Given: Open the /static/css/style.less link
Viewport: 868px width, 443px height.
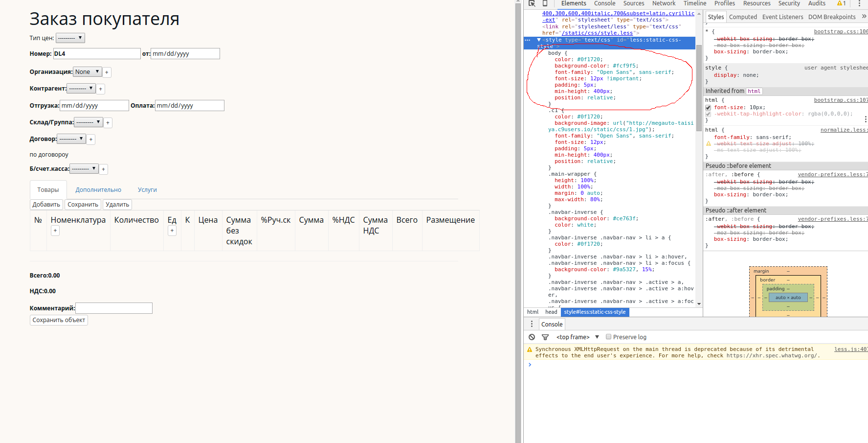Looking at the screenshot, I should pyautogui.click(x=597, y=33).
